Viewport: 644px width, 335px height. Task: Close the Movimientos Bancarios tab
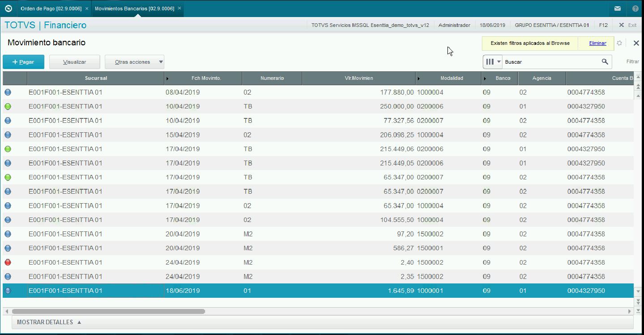180,9
